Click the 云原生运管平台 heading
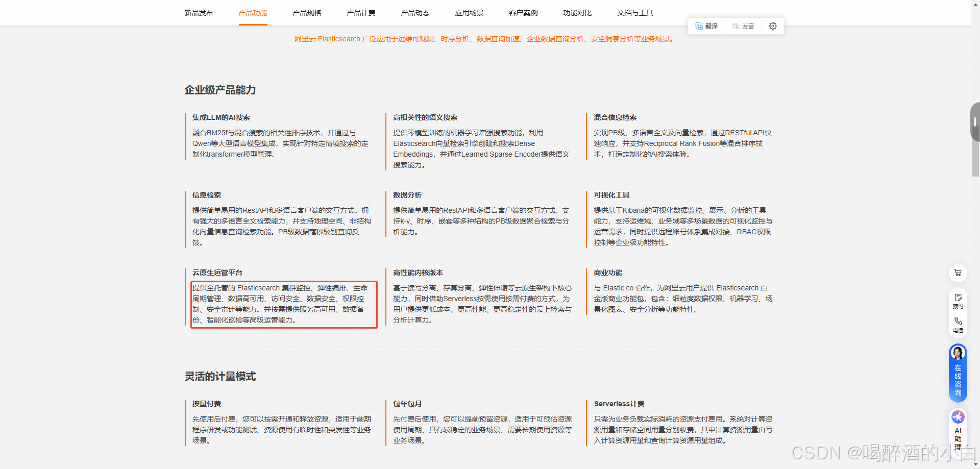980x469 pixels. point(217,273)
